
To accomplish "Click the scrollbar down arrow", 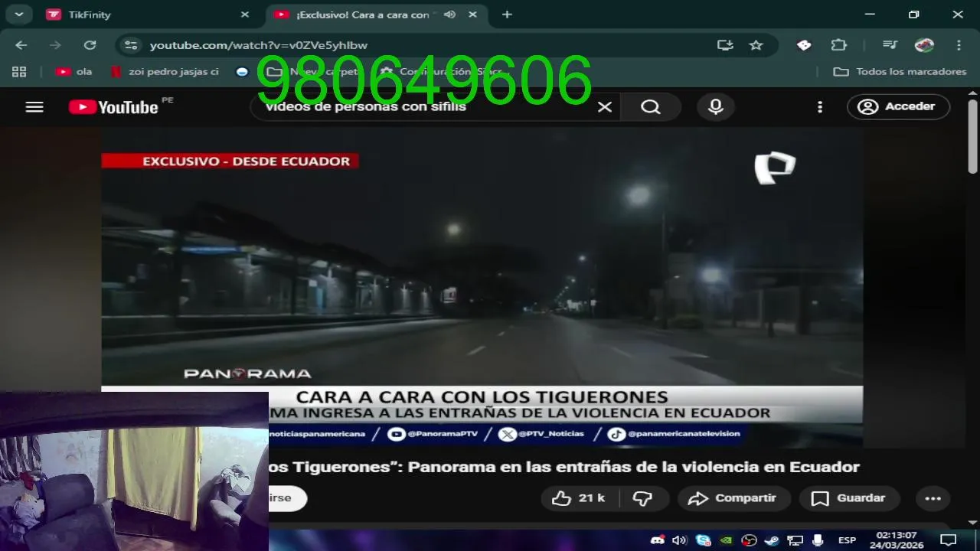I will (972, 523).
